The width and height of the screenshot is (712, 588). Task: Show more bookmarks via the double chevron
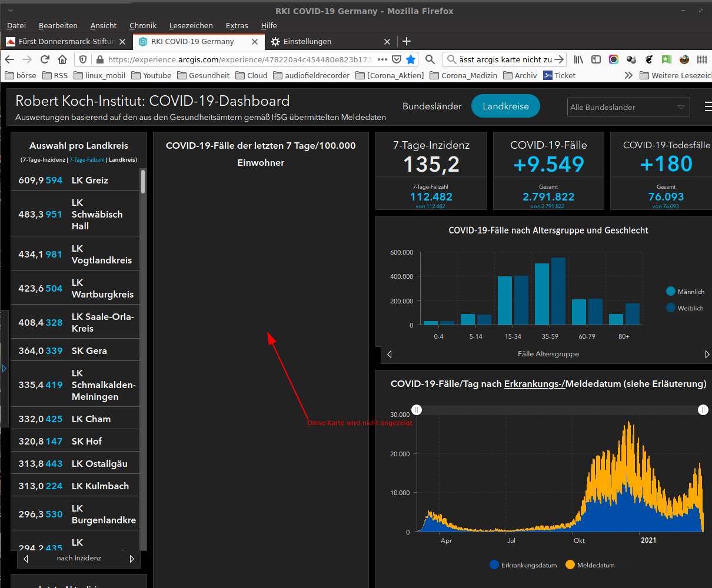coord(628,75)
